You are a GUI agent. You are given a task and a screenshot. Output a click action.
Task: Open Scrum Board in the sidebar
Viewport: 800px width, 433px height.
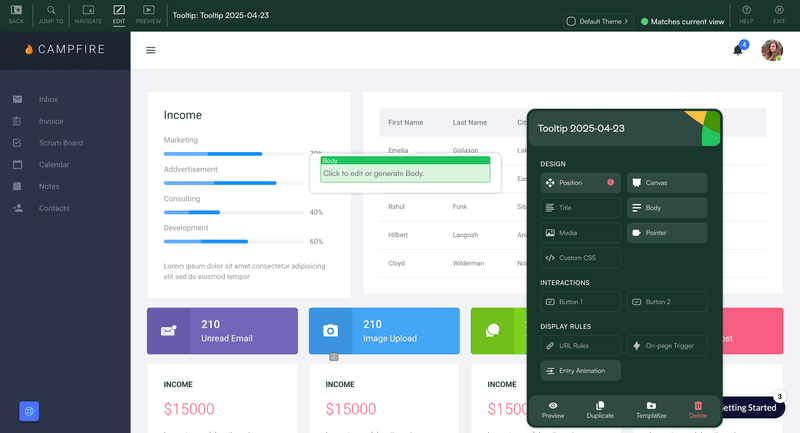pyautogui.click(x=61, y=143)
